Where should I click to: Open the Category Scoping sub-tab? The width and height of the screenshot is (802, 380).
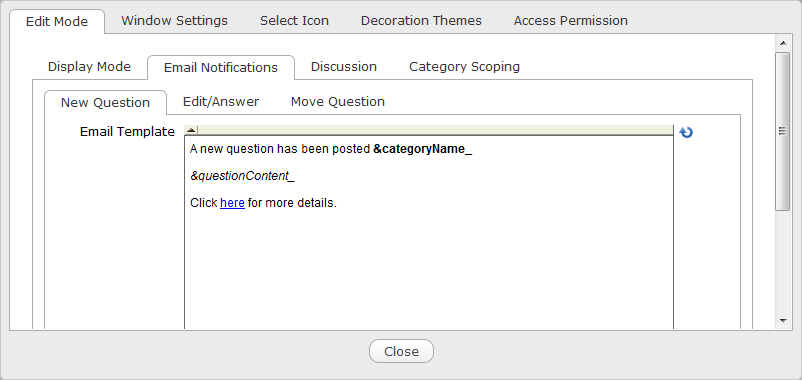(464, 67)
